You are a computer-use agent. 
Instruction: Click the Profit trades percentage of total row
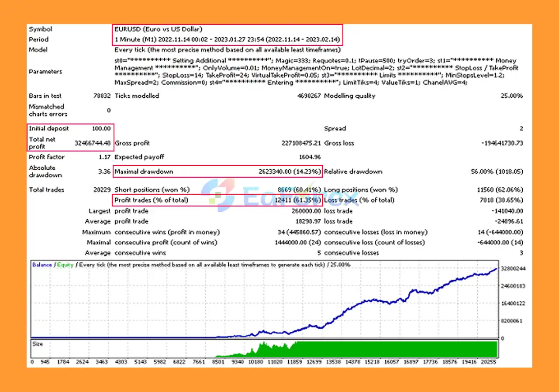click(x=217, y=200)
